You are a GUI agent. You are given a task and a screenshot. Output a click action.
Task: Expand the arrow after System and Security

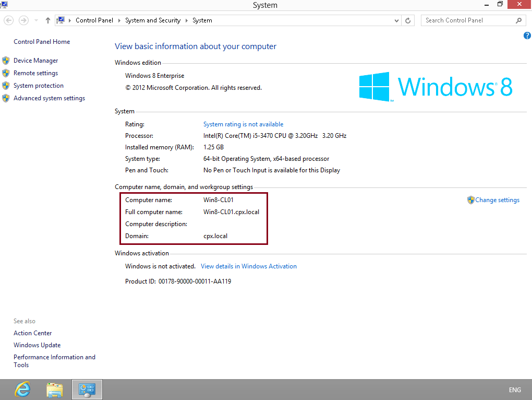(x=187, y=20)
